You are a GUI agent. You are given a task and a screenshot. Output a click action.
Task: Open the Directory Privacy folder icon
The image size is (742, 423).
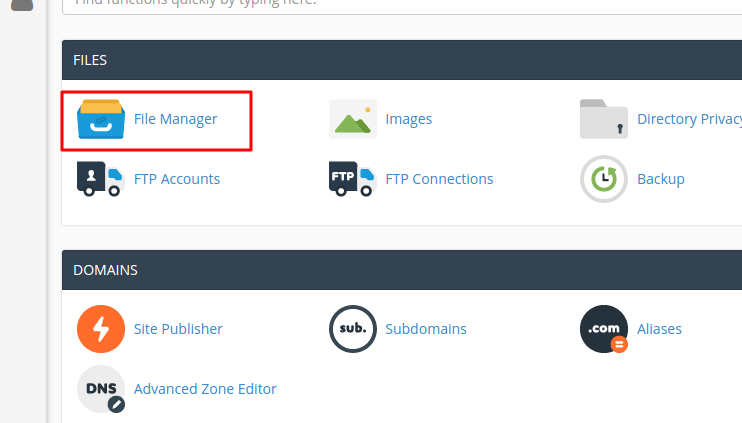604,119
